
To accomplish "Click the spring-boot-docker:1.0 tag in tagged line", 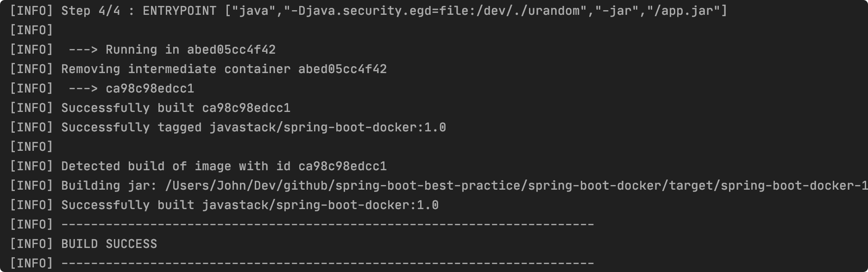I will pyautogui.click(x=365, y=127).
